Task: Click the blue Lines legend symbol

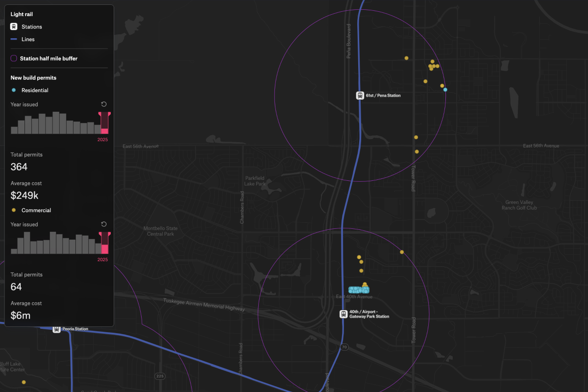Action: tap(14, 39)
